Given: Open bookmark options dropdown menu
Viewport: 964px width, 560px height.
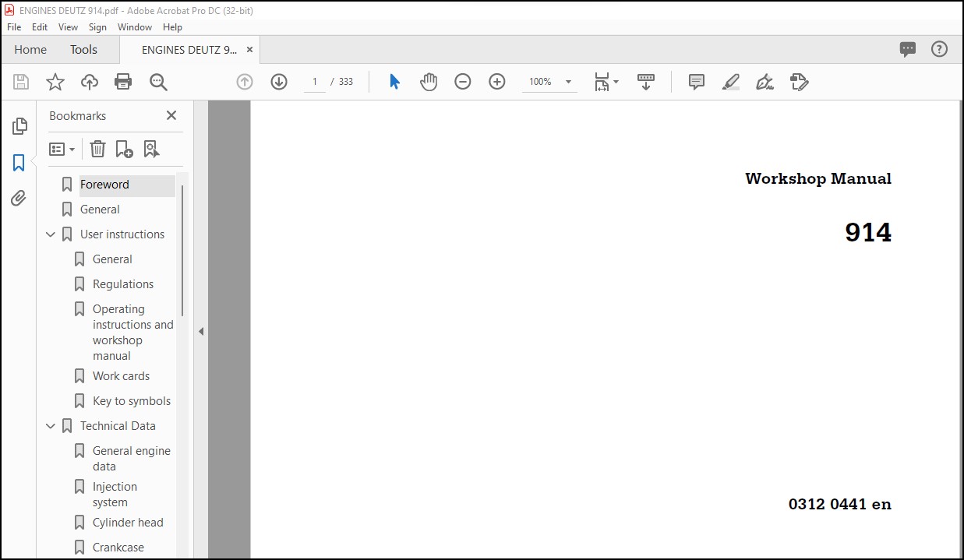Looking at the screenshot, I should [62, 149].
